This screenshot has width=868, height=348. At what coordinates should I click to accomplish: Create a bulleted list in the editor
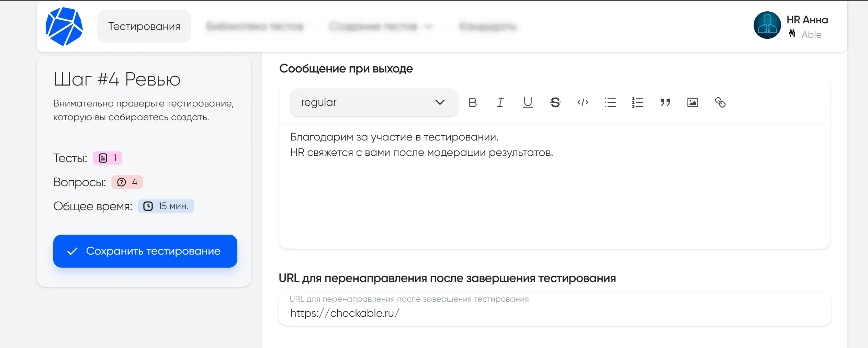[x=610, y=102]
